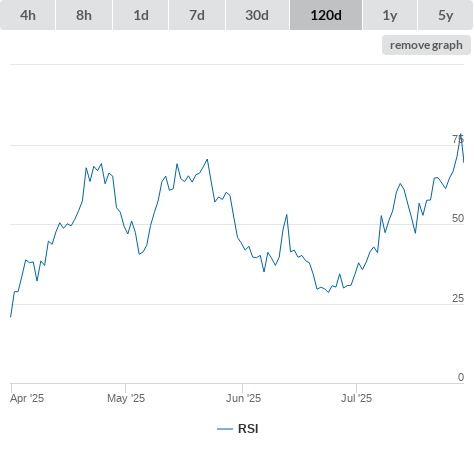Select the 4h time range tab
Screen dimensions: 474x455
click(28, 15)
